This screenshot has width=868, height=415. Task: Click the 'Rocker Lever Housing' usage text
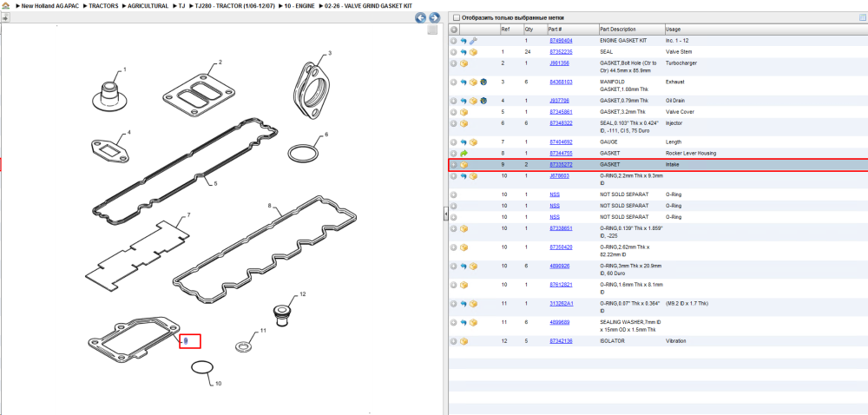(691, 154)
